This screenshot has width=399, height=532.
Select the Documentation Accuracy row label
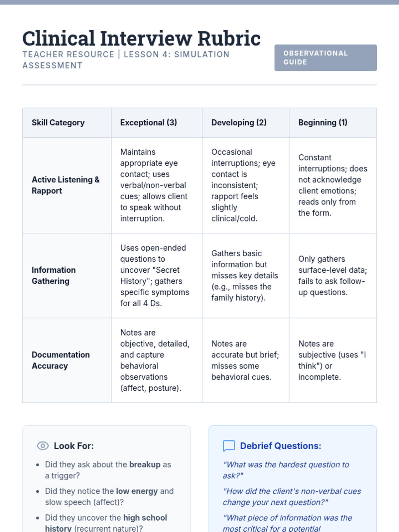point(61,360)
